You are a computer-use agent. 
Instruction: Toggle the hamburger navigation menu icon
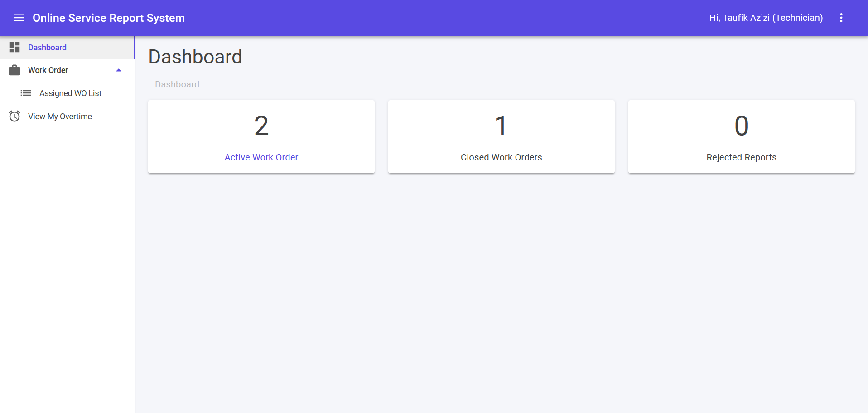[19, 18]
